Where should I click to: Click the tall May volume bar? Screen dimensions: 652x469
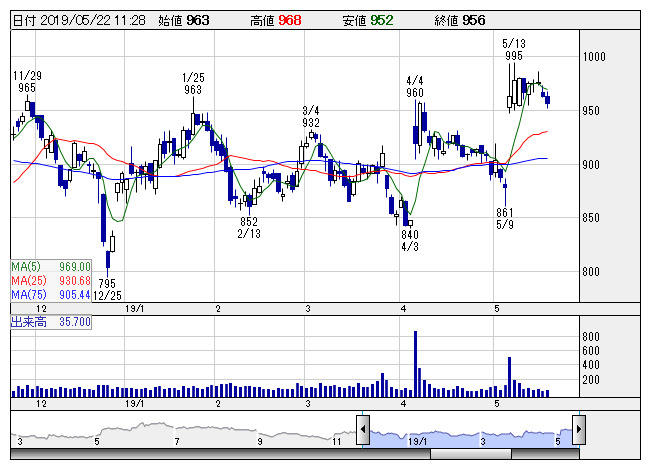click(509, 377)
